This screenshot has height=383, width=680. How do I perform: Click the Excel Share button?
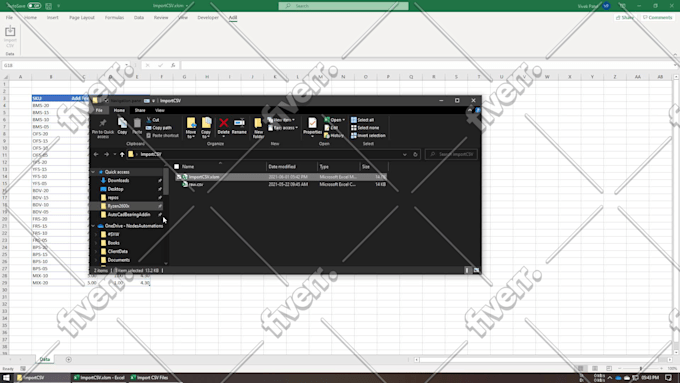[624, 18]
